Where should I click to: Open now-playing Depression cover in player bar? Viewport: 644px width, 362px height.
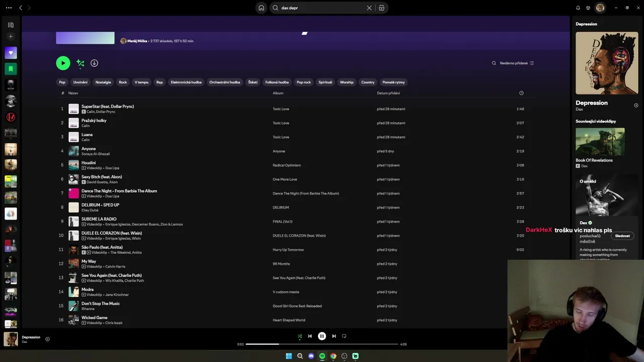coord(11,339)
